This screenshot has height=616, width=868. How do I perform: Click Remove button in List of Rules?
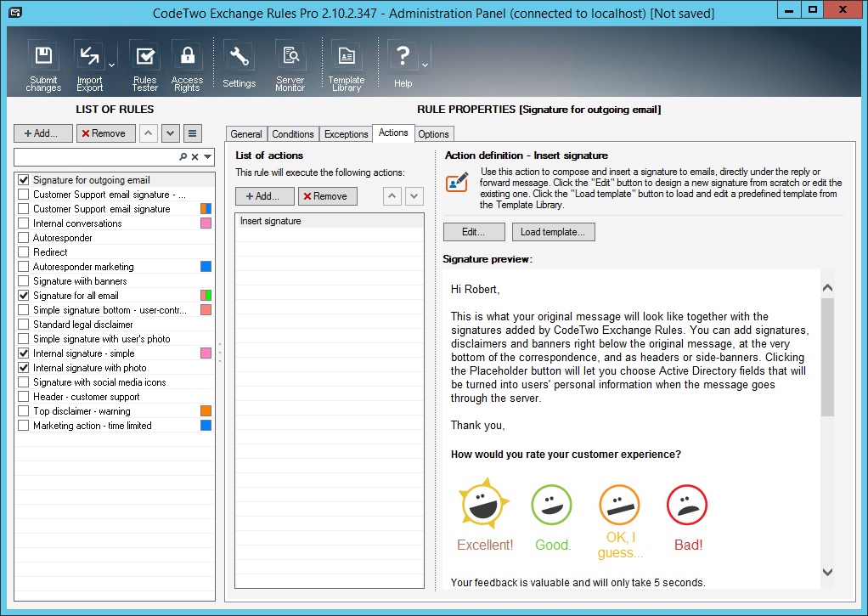pyautogui.click(x=105, y=133)
